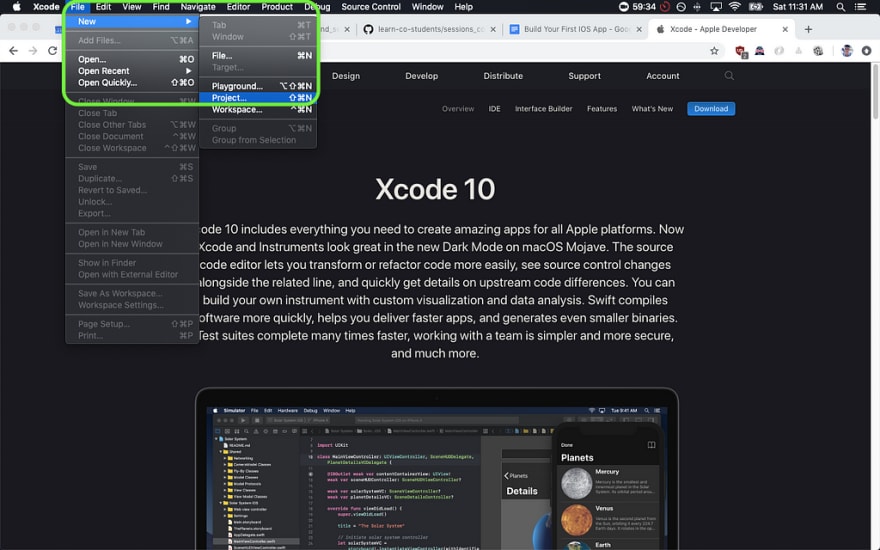Viewport: 880px width, 550px height.
Task: Click the Wi-Fi status icon
Action: (x=735, y=7)
